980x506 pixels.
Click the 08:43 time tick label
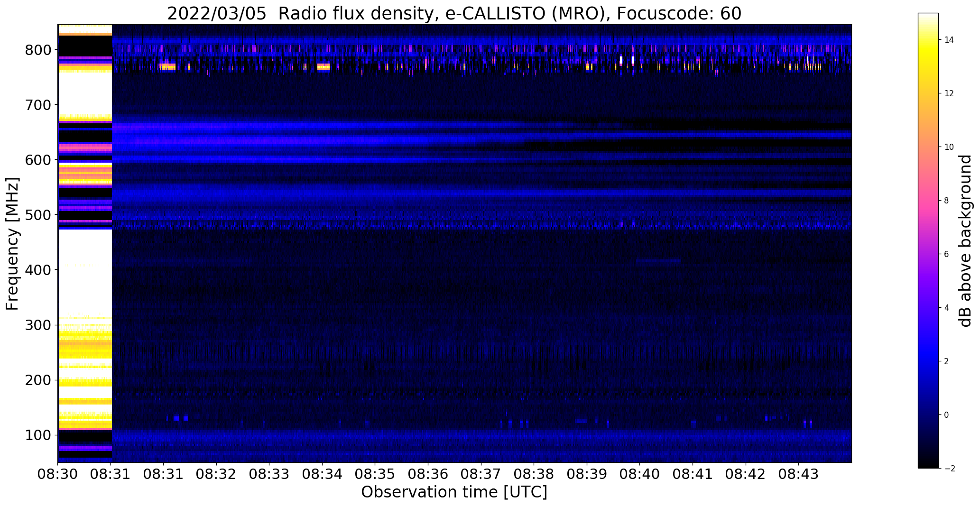click(798, 474)
